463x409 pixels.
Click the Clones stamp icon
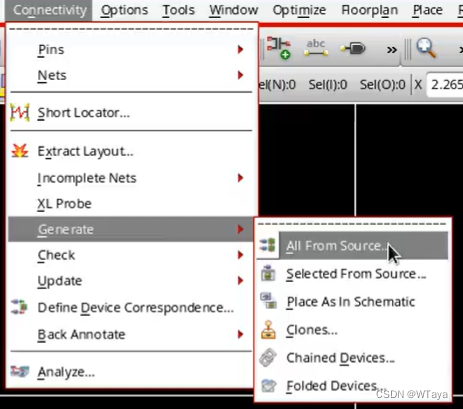pos(268,330)
